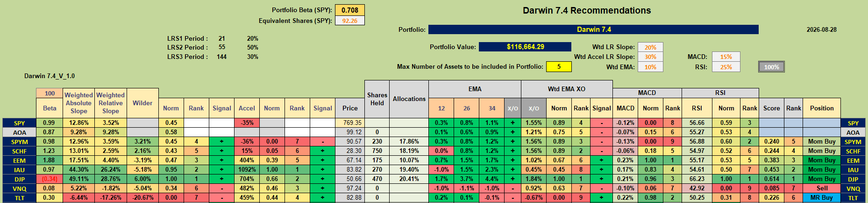The image size is (868, 203).
Task: Click the IAU allocation 19.40% cell
Action: tap(409, 170)
